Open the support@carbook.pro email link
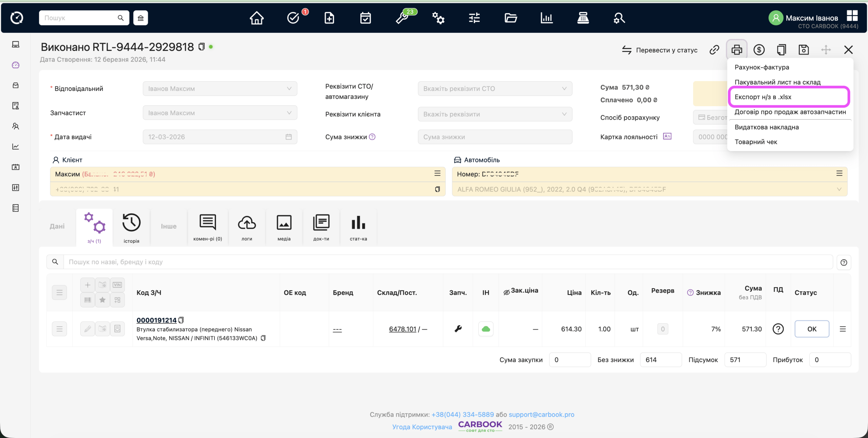868x438 pixels. pyautogui.click(x=541, y=414)
